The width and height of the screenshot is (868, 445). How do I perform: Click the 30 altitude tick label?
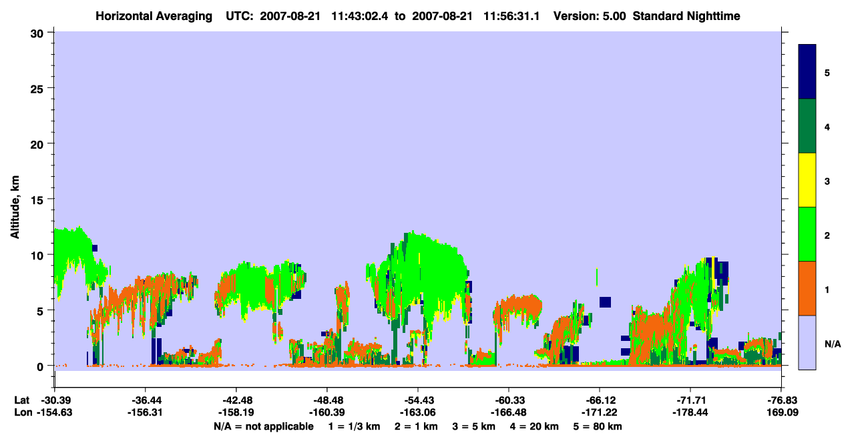point(39,33)
